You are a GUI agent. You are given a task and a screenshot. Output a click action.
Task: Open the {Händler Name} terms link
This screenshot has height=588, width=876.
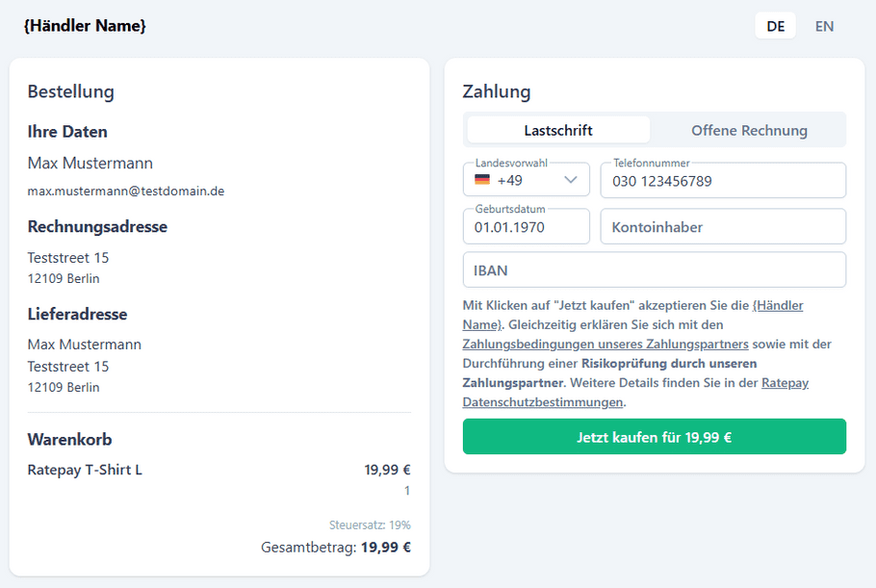click(x=778, y=306)
